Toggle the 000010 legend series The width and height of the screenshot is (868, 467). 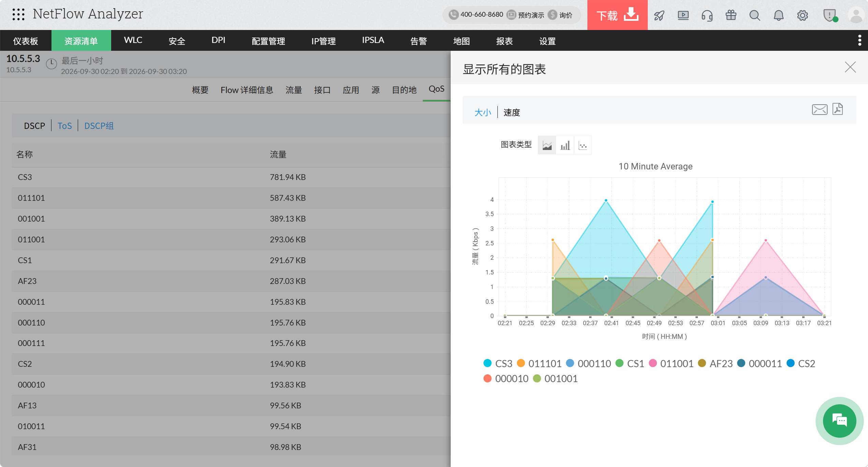(506, 378)
